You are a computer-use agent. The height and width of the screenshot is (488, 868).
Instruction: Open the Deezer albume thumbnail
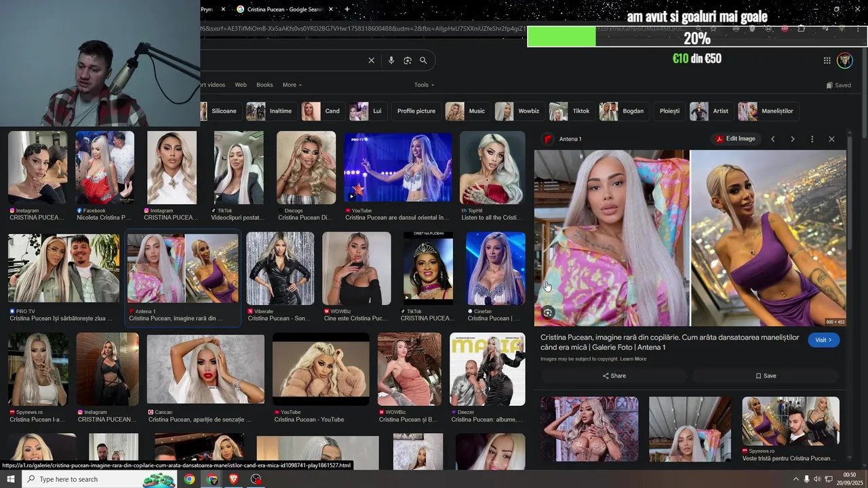(488, 369)
